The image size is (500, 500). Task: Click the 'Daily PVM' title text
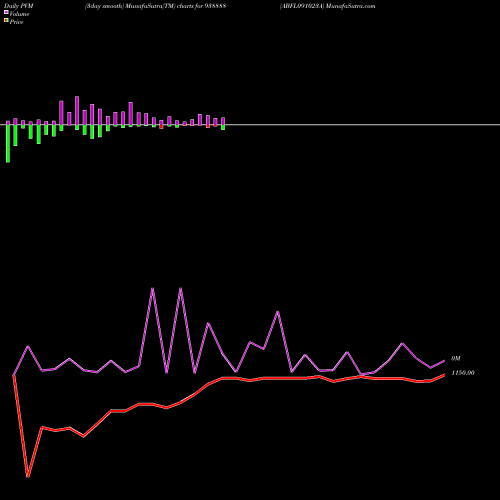tap(19, 6)
